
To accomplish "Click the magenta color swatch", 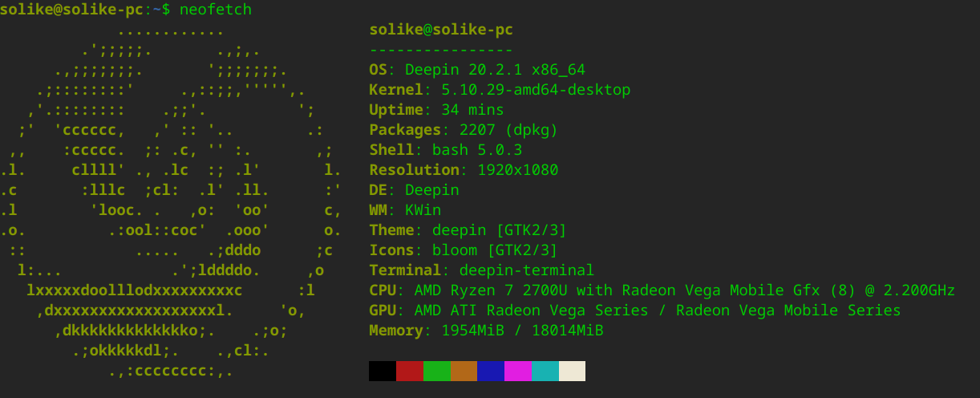I will (518, 371).
